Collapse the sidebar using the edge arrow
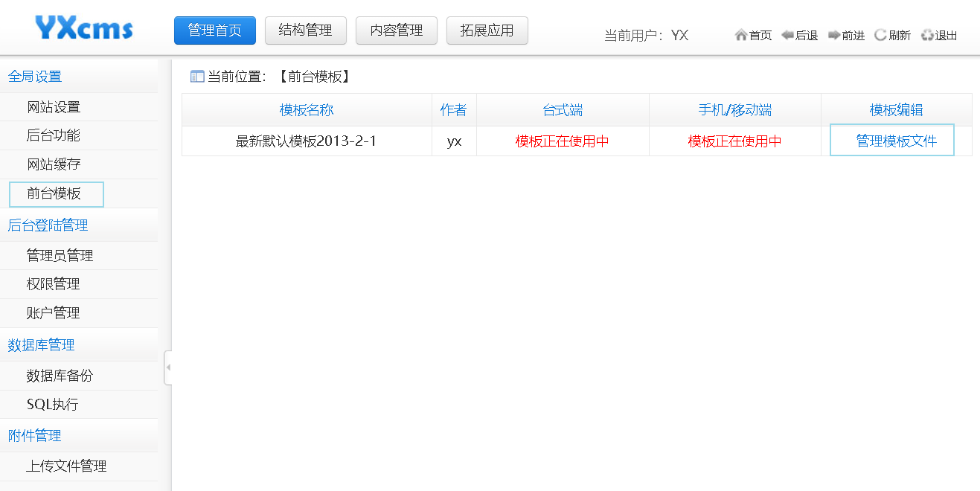This screenshot has height=491, width=980. tap(168, 365)
